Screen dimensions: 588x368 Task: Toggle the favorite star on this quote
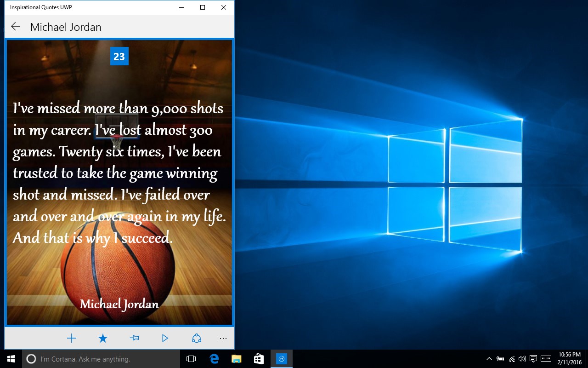click(103, 338)
